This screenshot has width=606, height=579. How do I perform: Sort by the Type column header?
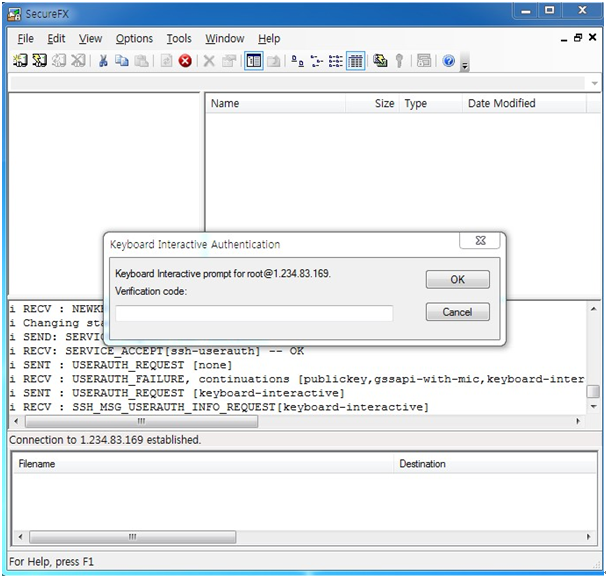431,103
